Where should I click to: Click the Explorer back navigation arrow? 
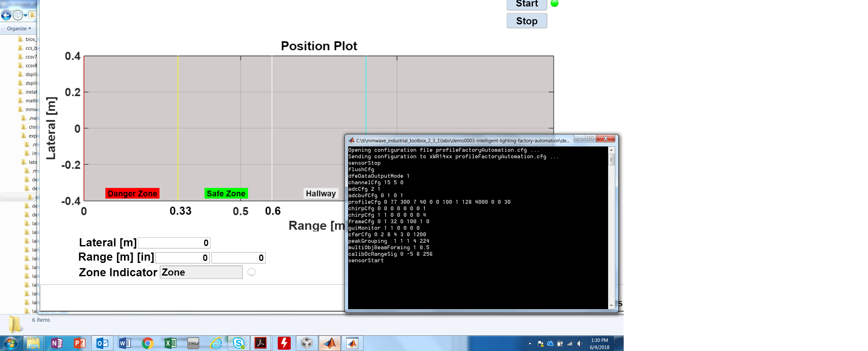(x=6, y=15)
